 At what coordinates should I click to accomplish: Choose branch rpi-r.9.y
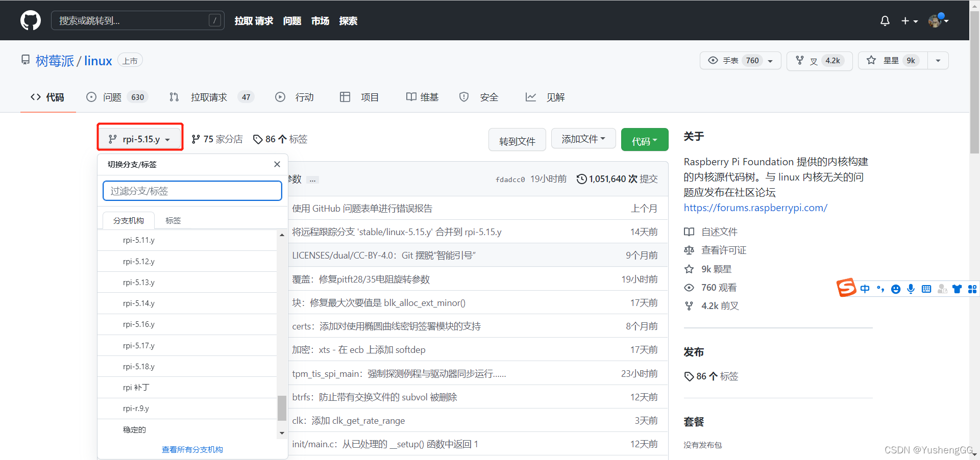click(x=187, y=408)
